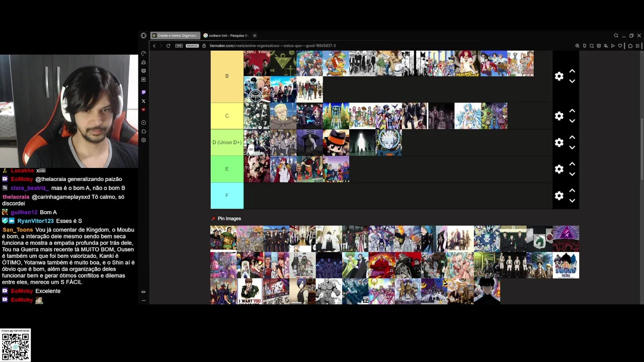
Task: Open settings gear for tier D
Action: 559,142
